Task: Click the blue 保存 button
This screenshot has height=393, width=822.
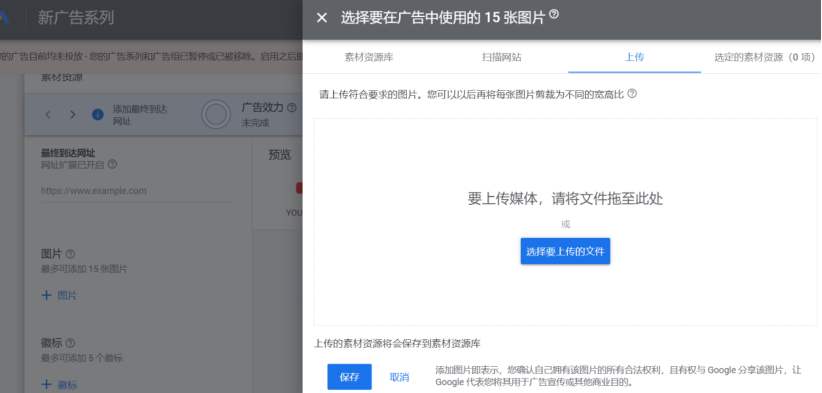Action: [350, 377]
